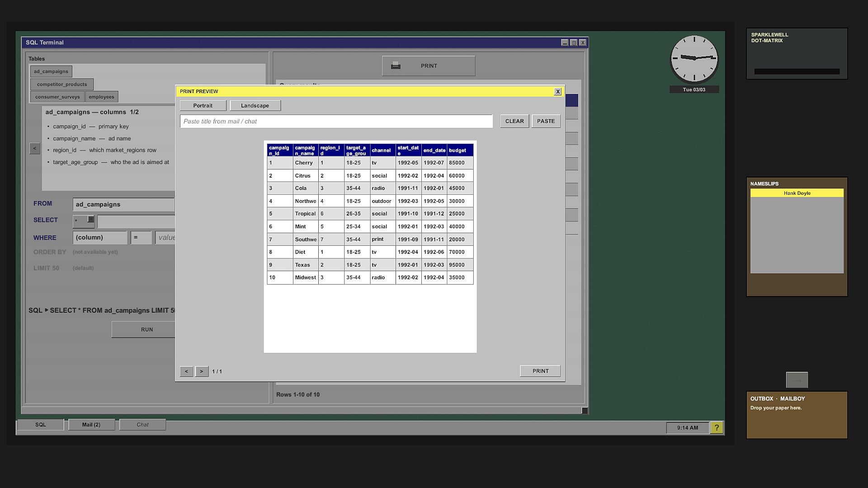This screenshot has width=868, height=488.
Task: Open the yellow help question mark
Action: (x=717, y=427)
